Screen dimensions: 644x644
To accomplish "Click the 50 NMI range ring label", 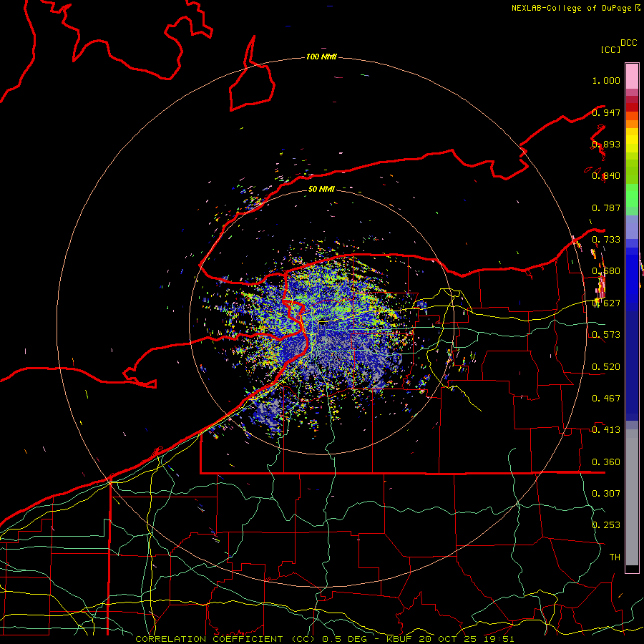I will click(321, 189).
